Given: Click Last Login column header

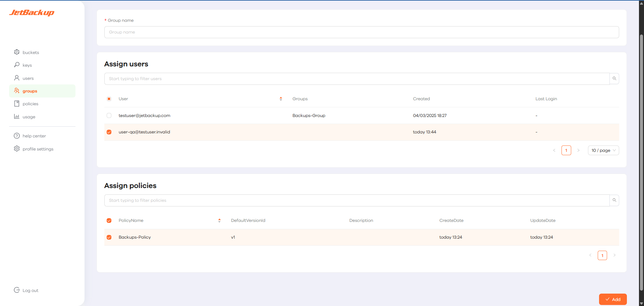Looking at the screenshot, I should (x=546, y=99).
